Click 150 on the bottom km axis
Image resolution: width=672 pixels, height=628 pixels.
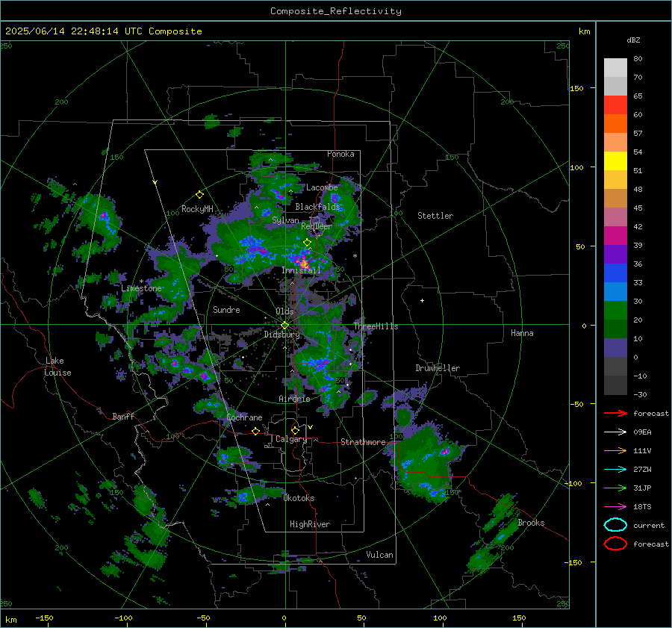tap(519, 618)
